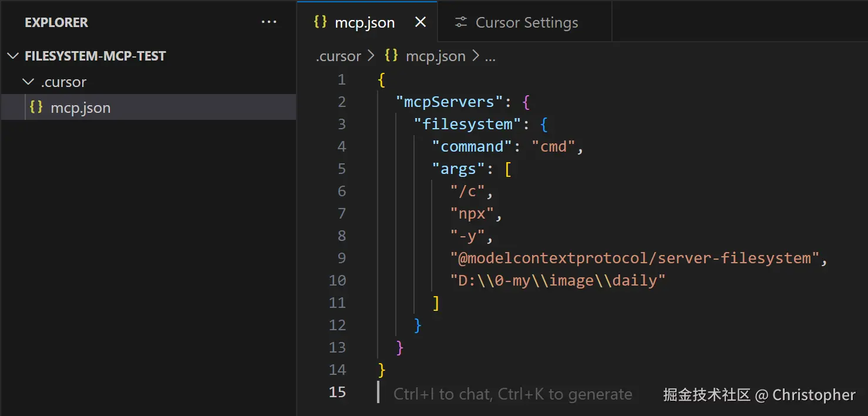Click the closing bracket on line 11
This screenshot has height=416, width=868.
(436, 303)
